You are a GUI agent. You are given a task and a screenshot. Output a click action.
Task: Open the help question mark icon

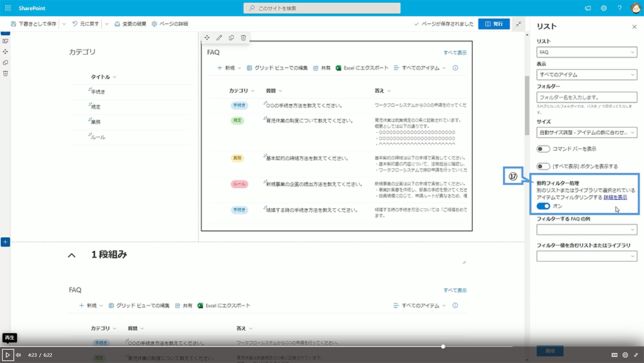tap(620, 8)
